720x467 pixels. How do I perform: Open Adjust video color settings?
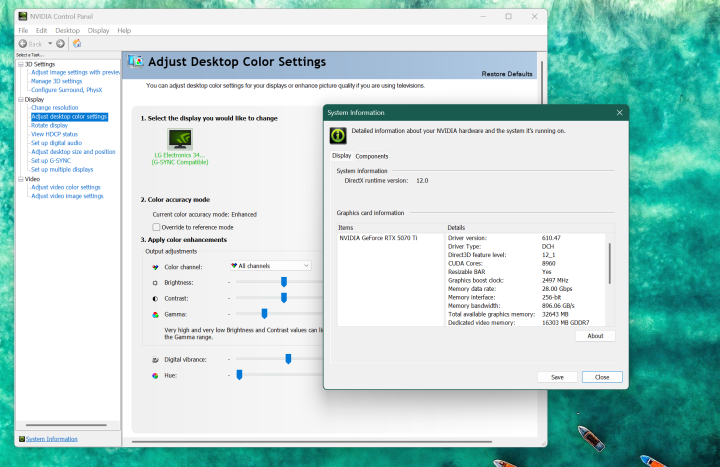(66, 187)
